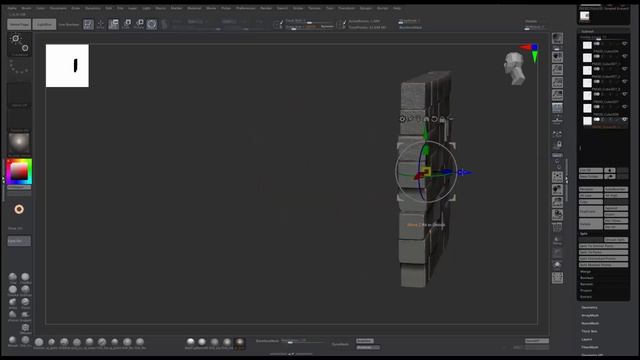The image size is (640, 360).
Task: Select the Draw mode icon next to Edit
Action: [100, 24]
